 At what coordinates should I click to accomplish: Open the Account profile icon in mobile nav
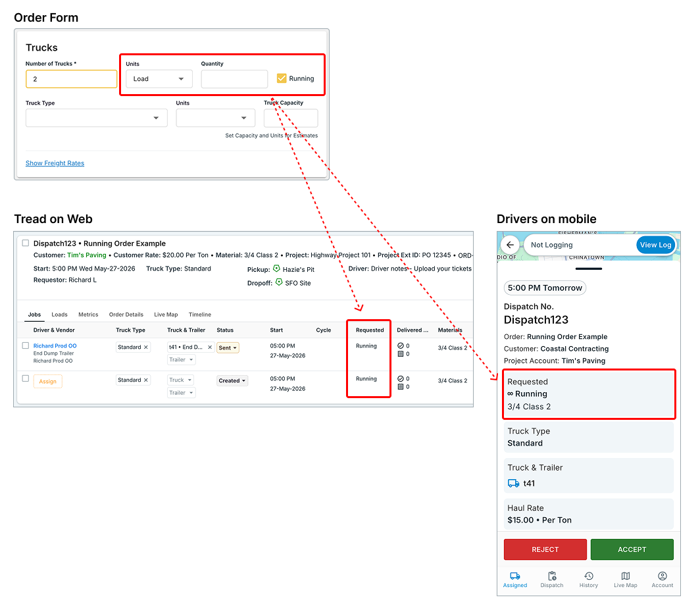(662, 576)
